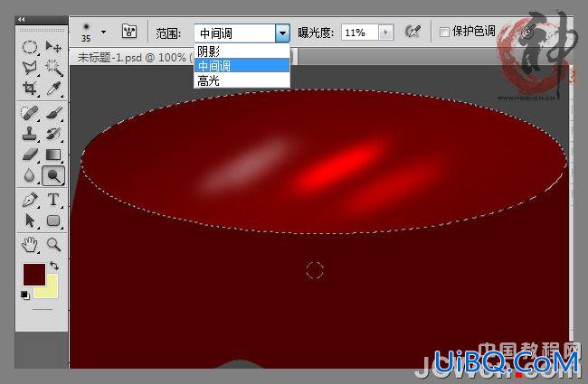Toggle the Brush panel icon
The height and width of the screenshot is (384, 588).
tap(129, 32)
